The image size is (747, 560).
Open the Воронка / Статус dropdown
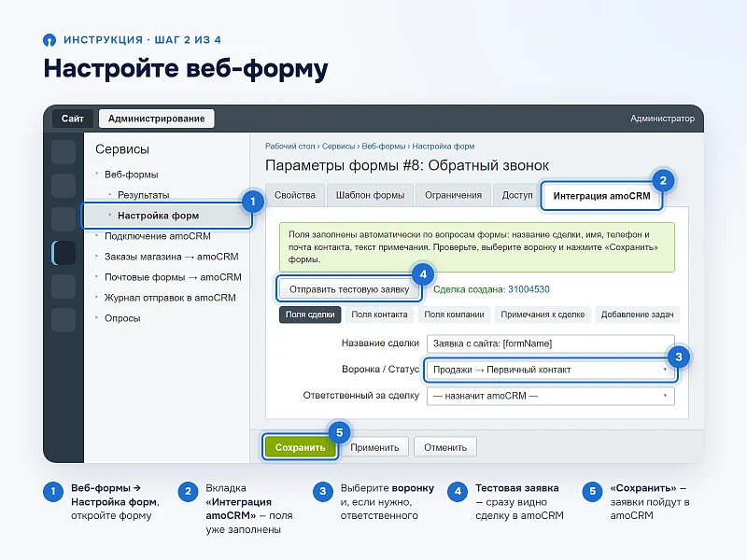click(x=551, y=370)
